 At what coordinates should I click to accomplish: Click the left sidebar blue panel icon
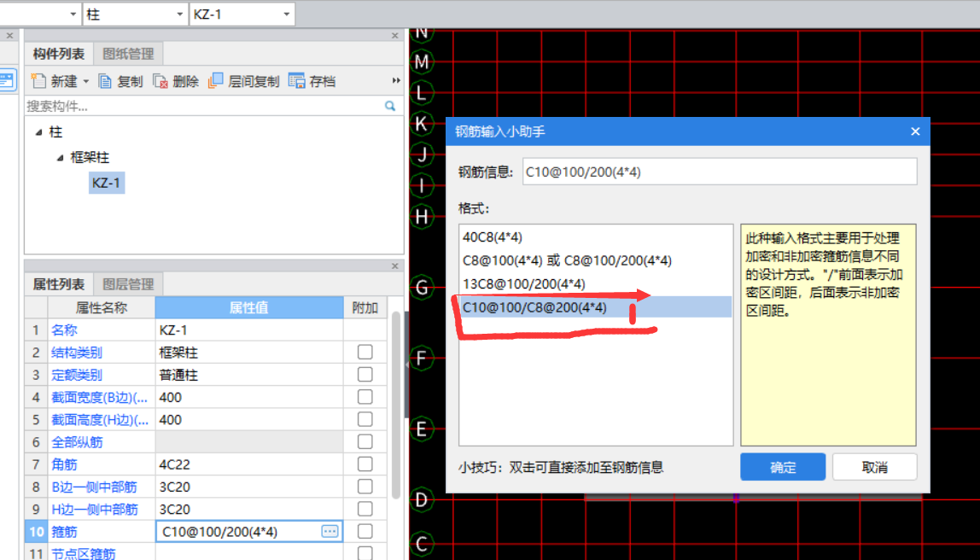click(x=7, y=80)
